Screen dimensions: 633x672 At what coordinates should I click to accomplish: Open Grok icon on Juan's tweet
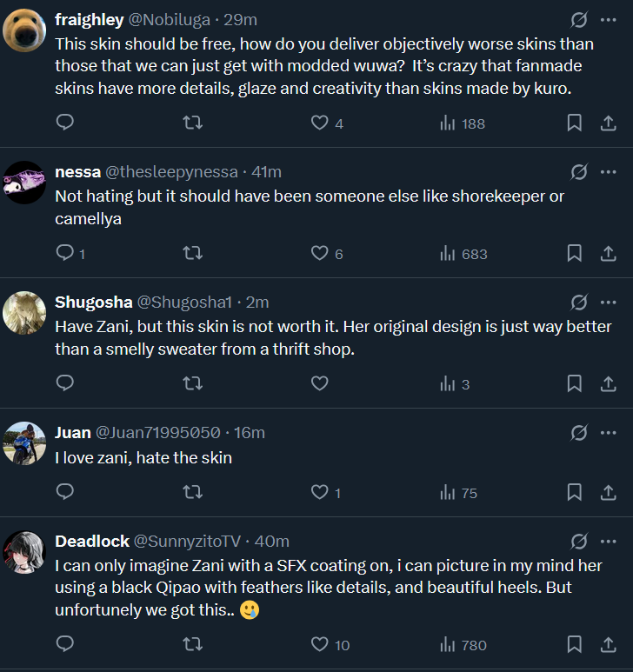click(x=577, y=432)
